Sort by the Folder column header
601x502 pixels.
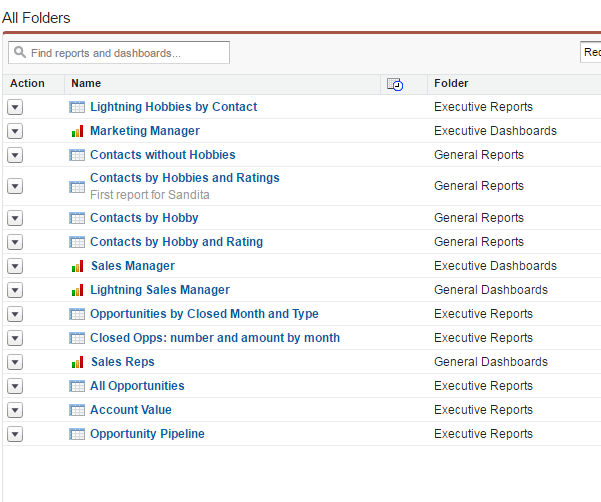(451, 84)
